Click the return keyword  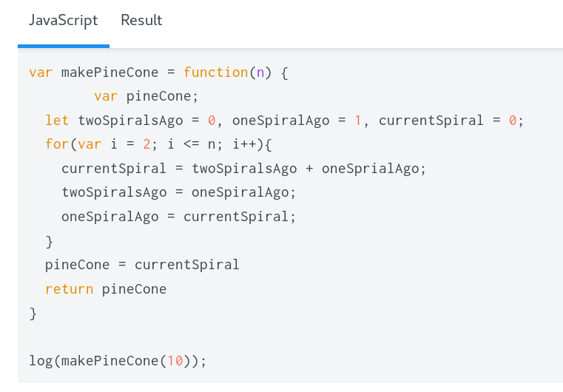pos(69,289)
